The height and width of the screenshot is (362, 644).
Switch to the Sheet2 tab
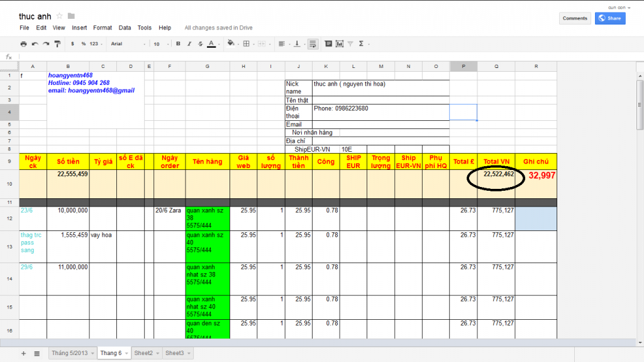pyautogui.click(x=143, y=354)
